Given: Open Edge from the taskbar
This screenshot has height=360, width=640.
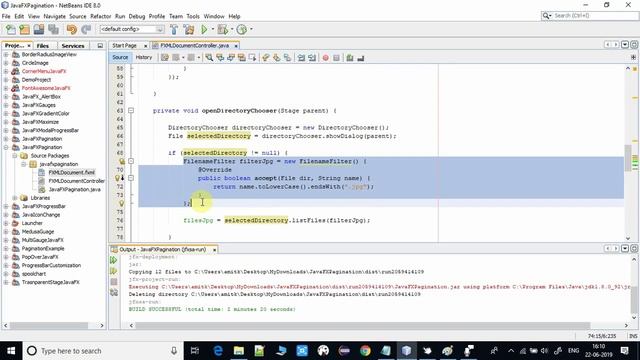Looking at the screenshot, I should pos(218,351).
